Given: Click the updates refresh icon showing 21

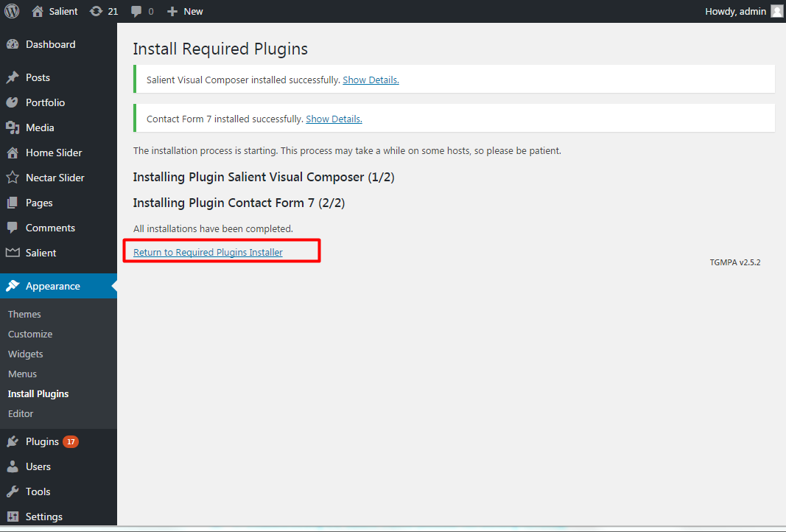Looking at the screenshot, I should [x=96, y=11].
